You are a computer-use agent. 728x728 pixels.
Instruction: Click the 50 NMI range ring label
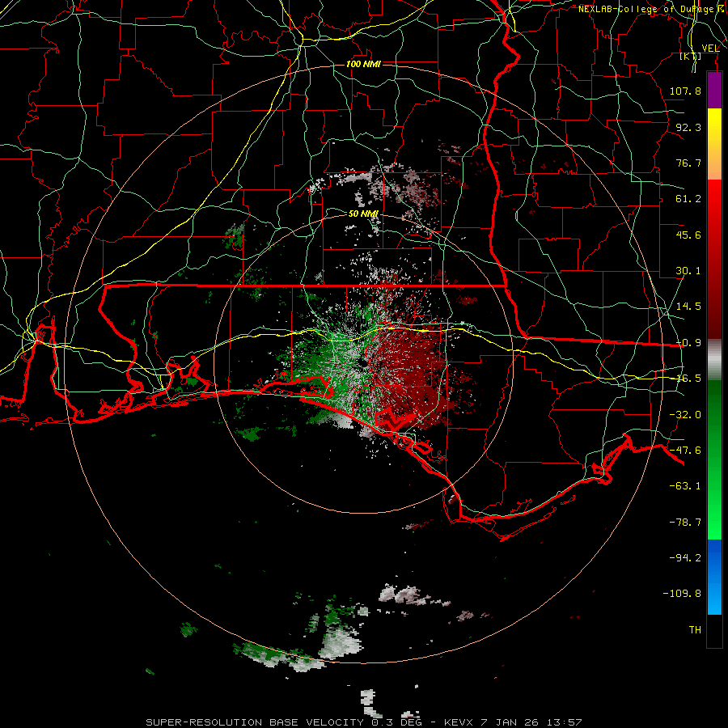(363, 214)
